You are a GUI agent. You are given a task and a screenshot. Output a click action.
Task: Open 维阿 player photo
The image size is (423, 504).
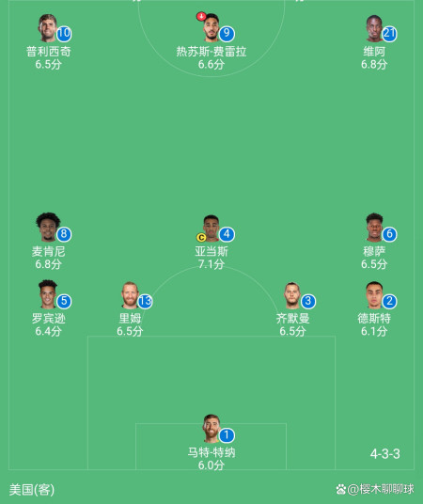tap(374, 28)
